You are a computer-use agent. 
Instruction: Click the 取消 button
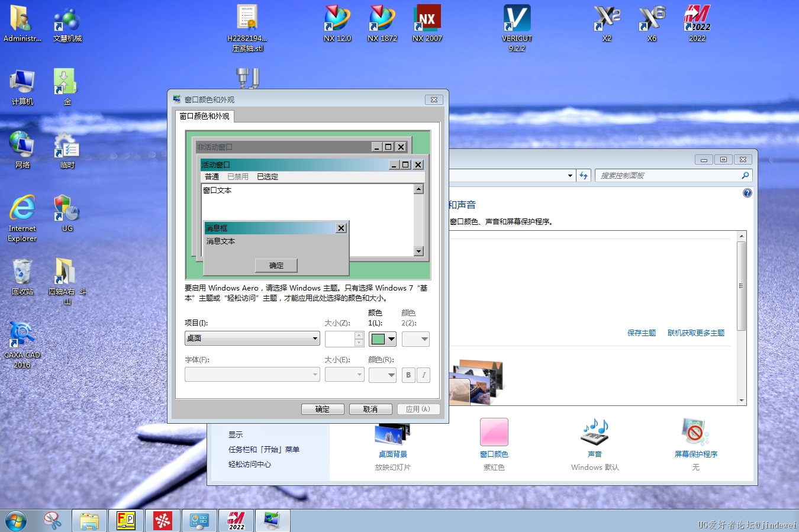(370, 409)
